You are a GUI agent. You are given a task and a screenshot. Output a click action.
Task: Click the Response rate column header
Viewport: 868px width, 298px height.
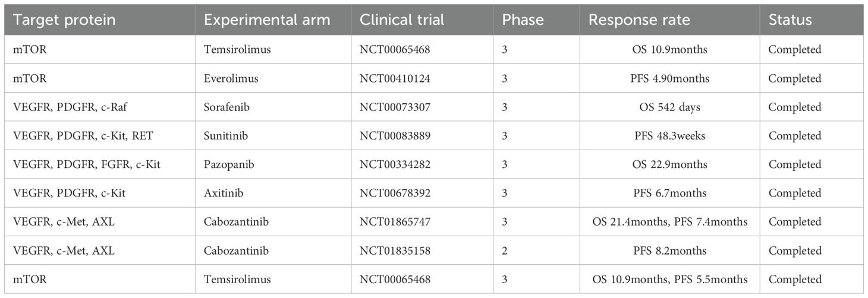[639, 20]
